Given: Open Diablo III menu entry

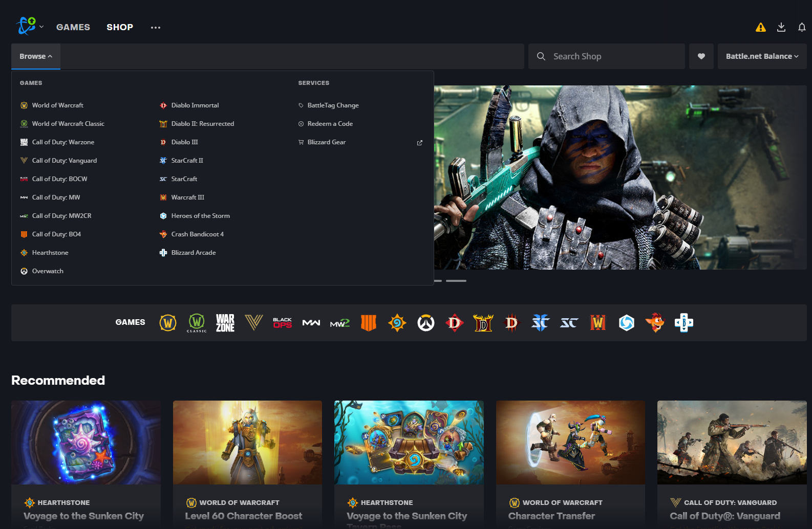Looking at the screenshot, I should (x=179, y=142).
